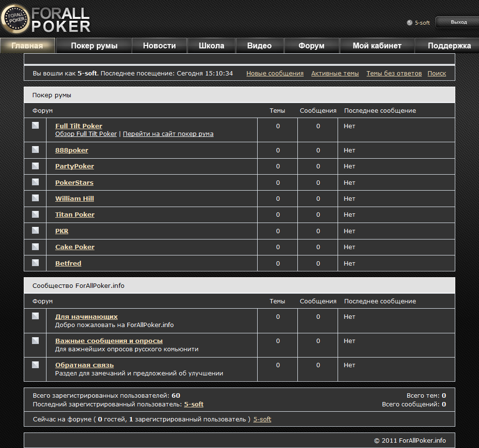Click the Betfred forum status icon
The height and width of the screenshot is (448, 479).
(35, 263)
